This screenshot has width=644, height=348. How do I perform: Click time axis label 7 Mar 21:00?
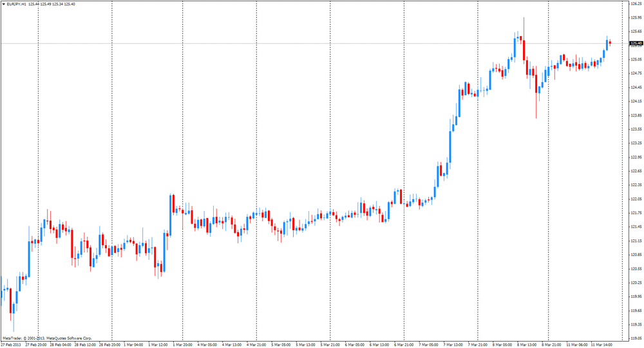click(x=478, y=345)
